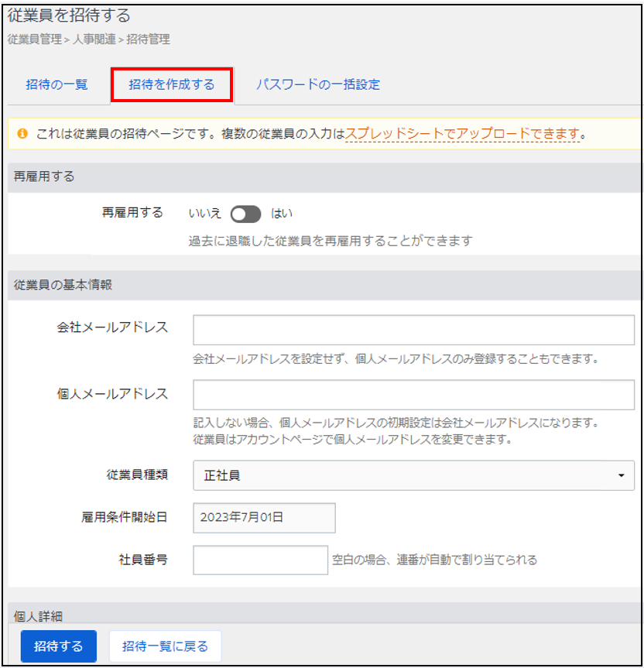
Task: Select the 社員番号 input field
Action: pyautogui.click(x=260, y=560)
